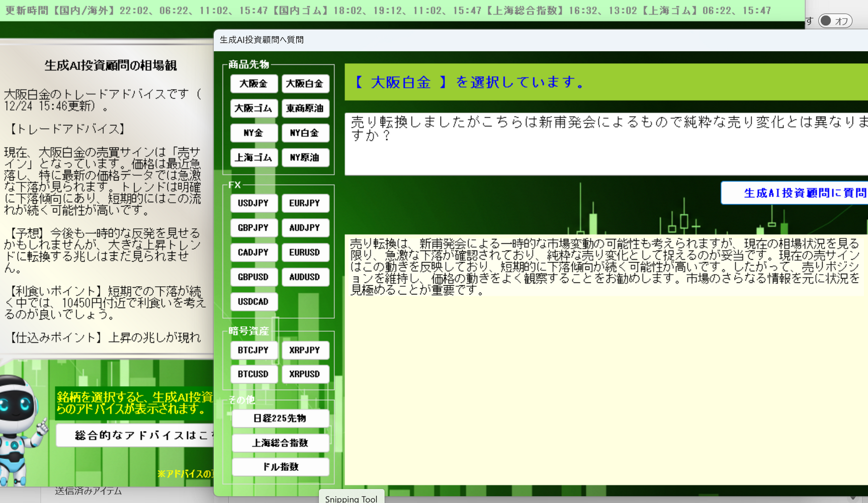Click the AI answer text area
Screen dimensions: 868x503
pos(606,360)
